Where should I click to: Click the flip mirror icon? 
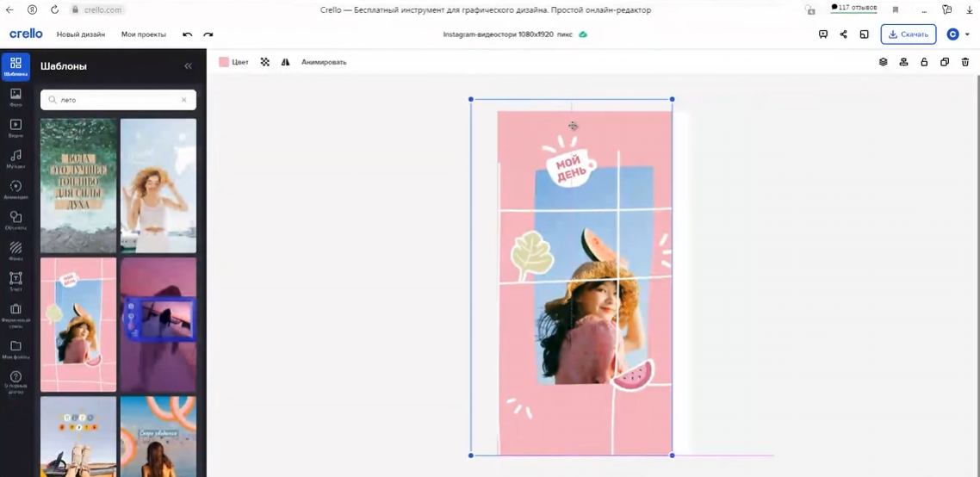[x=286, y=62]
